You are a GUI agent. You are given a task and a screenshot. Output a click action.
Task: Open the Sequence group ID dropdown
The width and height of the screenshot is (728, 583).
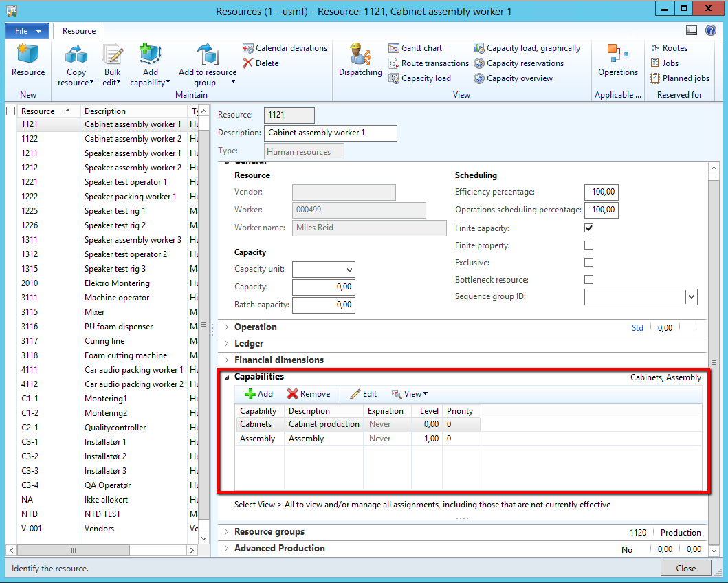[691, 297]
